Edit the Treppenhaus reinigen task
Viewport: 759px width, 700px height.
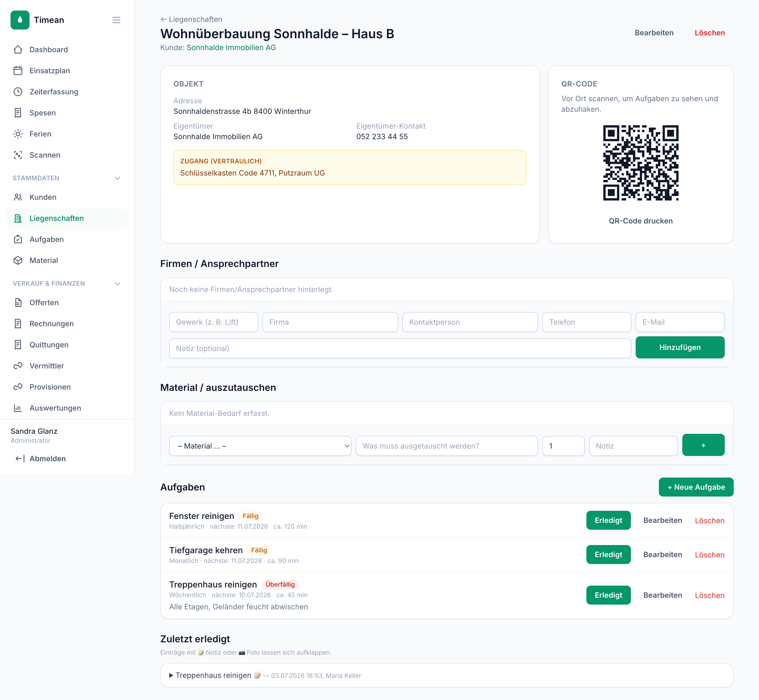(663, 595)
